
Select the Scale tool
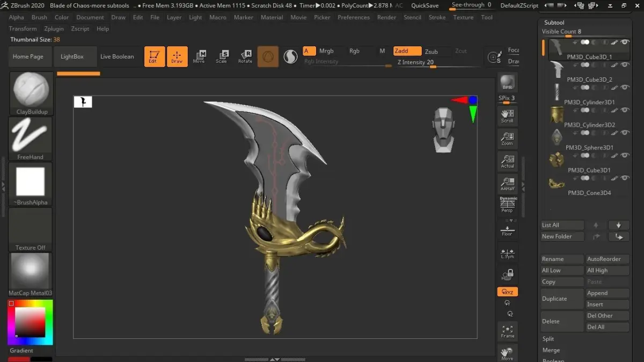tap(222, 56)
